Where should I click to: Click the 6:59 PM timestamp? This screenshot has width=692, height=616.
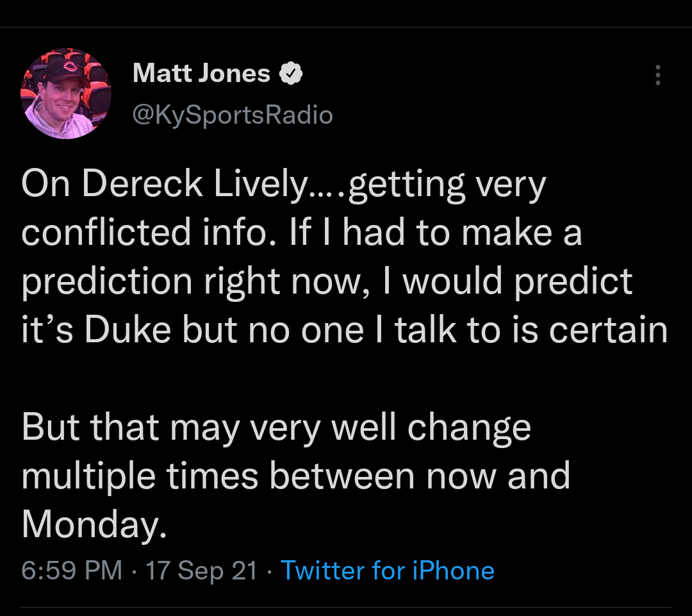point(71,570)
